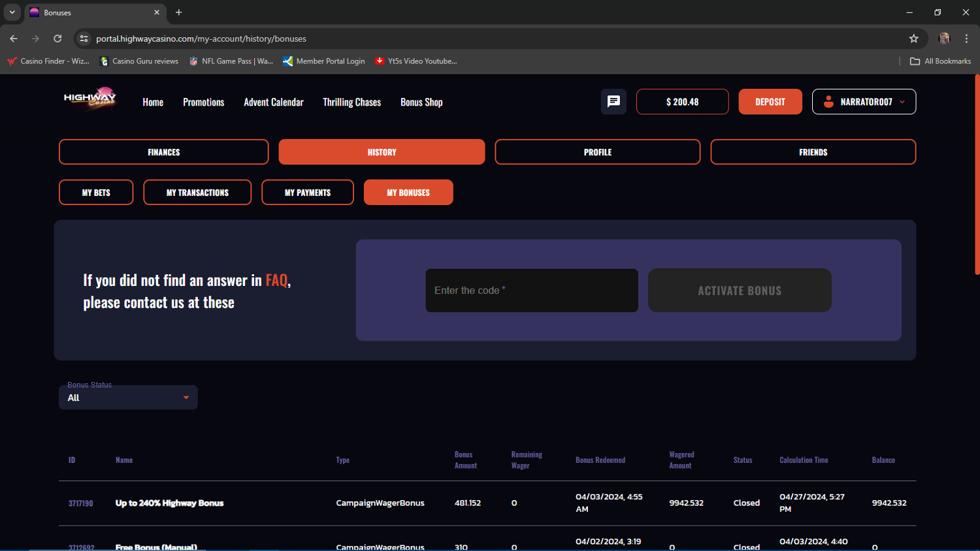Follow the FAQ link
980x551 pixels.
(x=276, y=280)
